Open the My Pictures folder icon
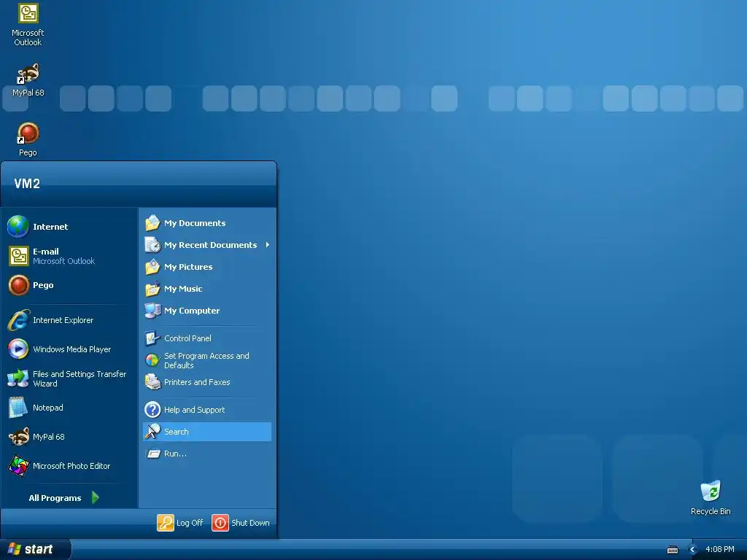Screen dimensions: 747x560 tap(152, 267)
